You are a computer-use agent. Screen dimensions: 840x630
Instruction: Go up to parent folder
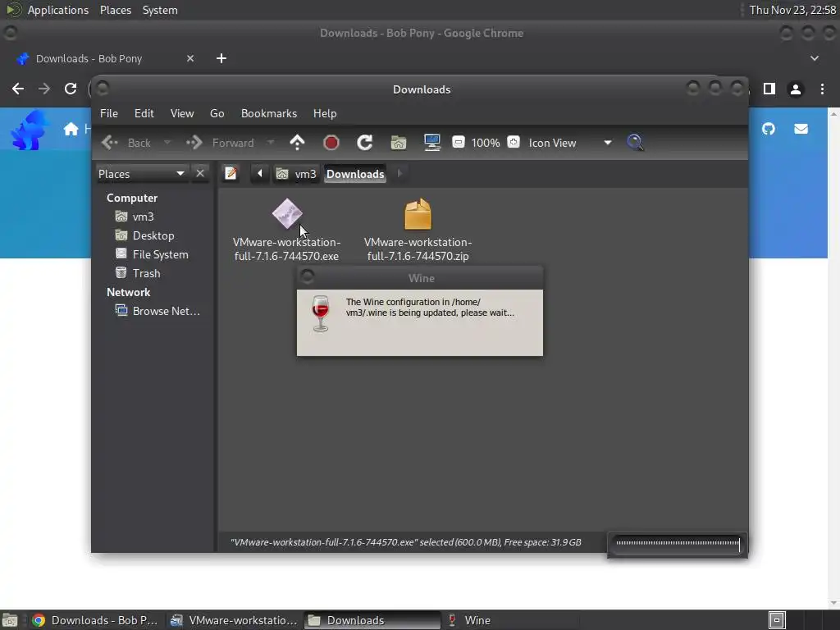click(297, 143)
